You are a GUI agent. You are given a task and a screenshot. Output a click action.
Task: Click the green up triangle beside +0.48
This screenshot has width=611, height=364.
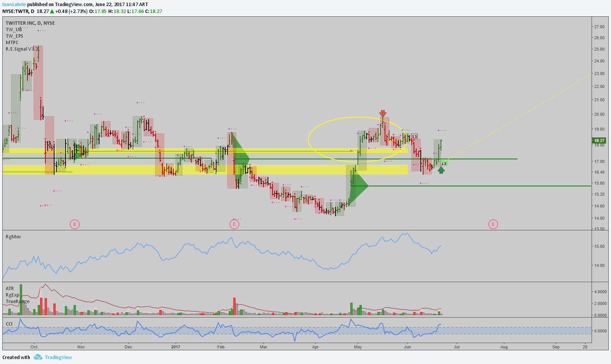coord(52,11)
